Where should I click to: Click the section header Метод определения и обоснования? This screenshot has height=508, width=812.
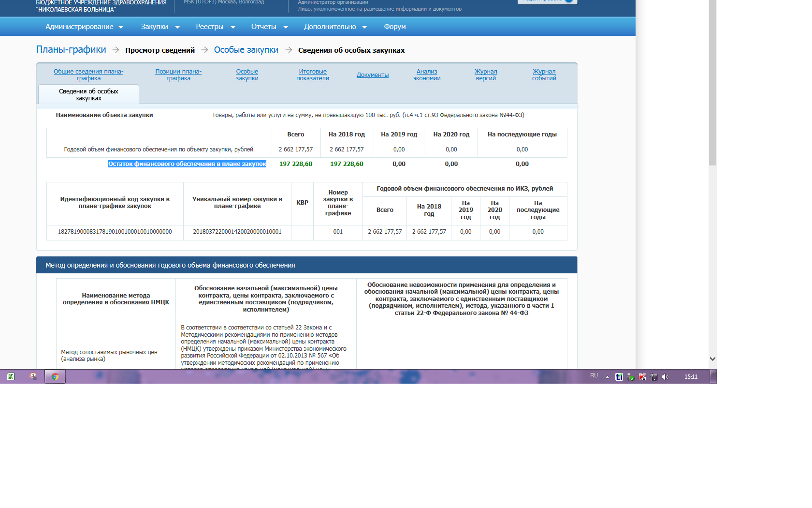click(306, 265)
